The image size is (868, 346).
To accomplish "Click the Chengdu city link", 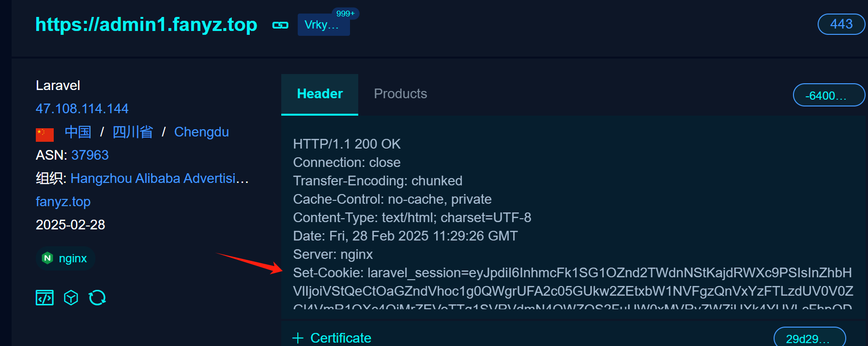I will [201, 132].
